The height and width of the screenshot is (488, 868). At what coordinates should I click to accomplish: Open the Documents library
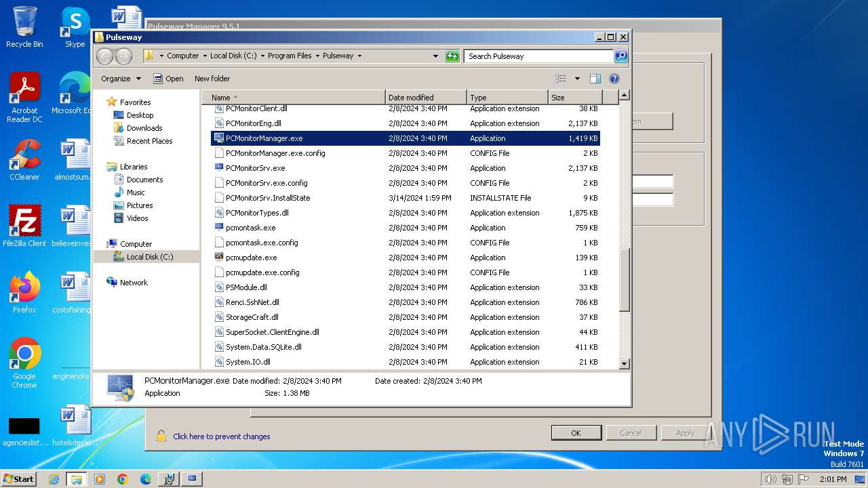144,180
